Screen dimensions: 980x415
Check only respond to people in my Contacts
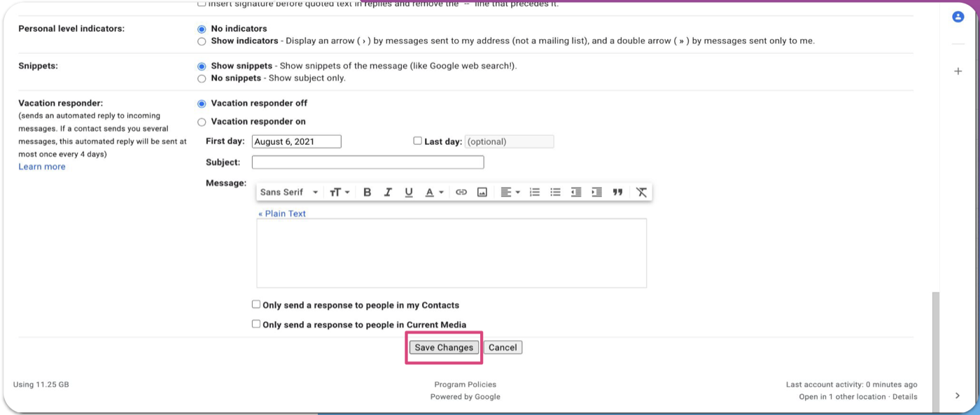point(256,304)
